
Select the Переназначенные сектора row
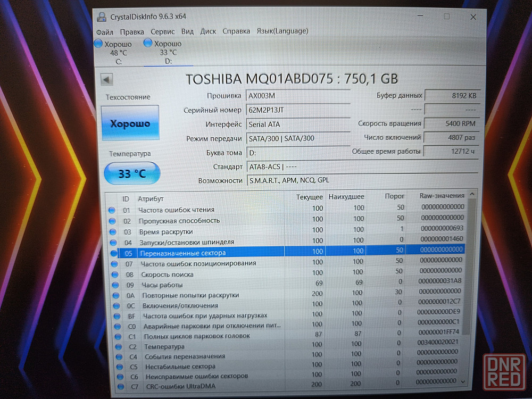[x=287, y=252]
